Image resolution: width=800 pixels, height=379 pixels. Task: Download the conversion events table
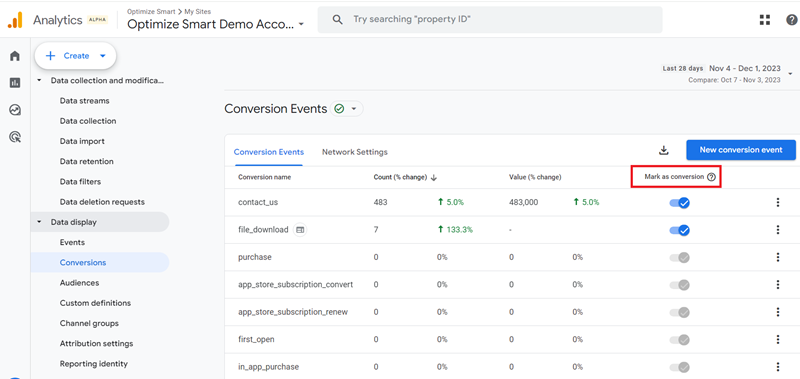click(663, 150)
